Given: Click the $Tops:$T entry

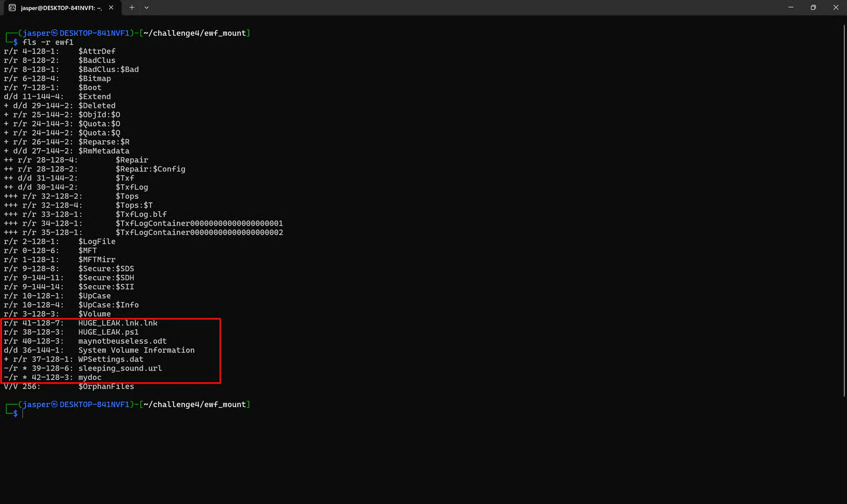Looking at the screenshot, I should [134, 205].
